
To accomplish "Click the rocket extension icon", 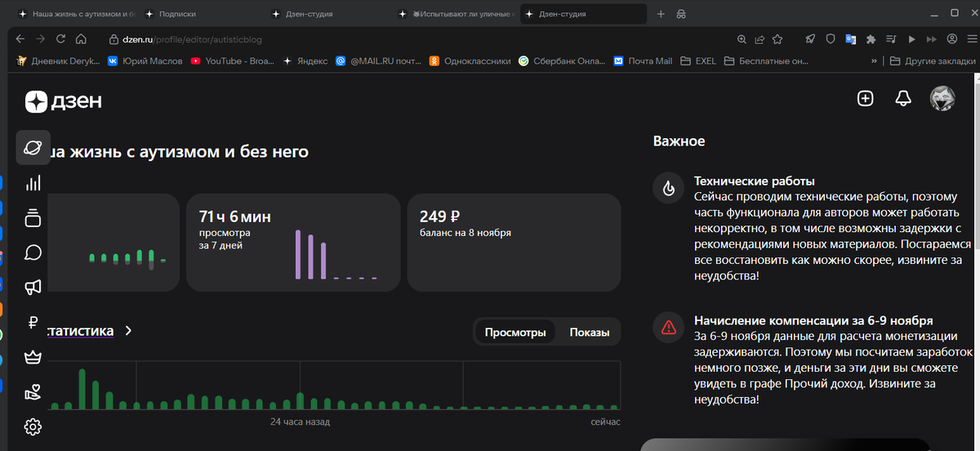I will coord(810,39).
